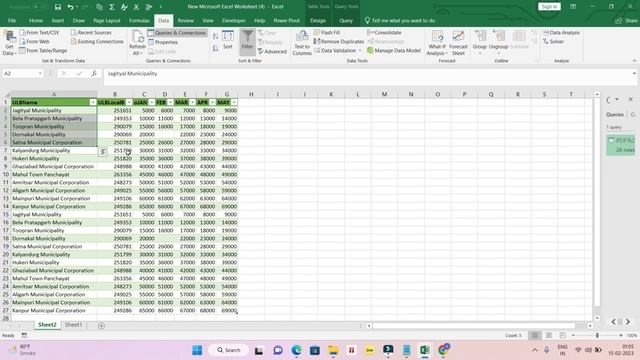The image size is (640, 360).
Task: Open the Developer tab
Action: click(233, 20)
